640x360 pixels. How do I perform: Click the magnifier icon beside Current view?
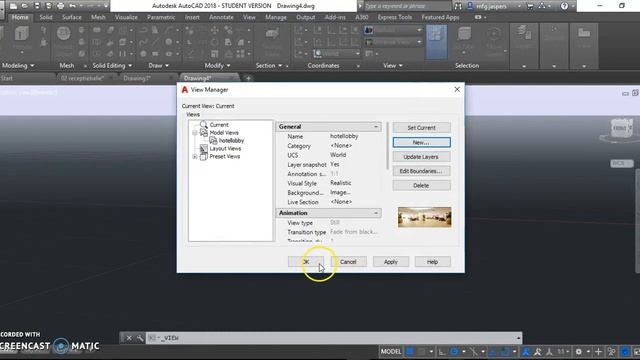point(203,124)
